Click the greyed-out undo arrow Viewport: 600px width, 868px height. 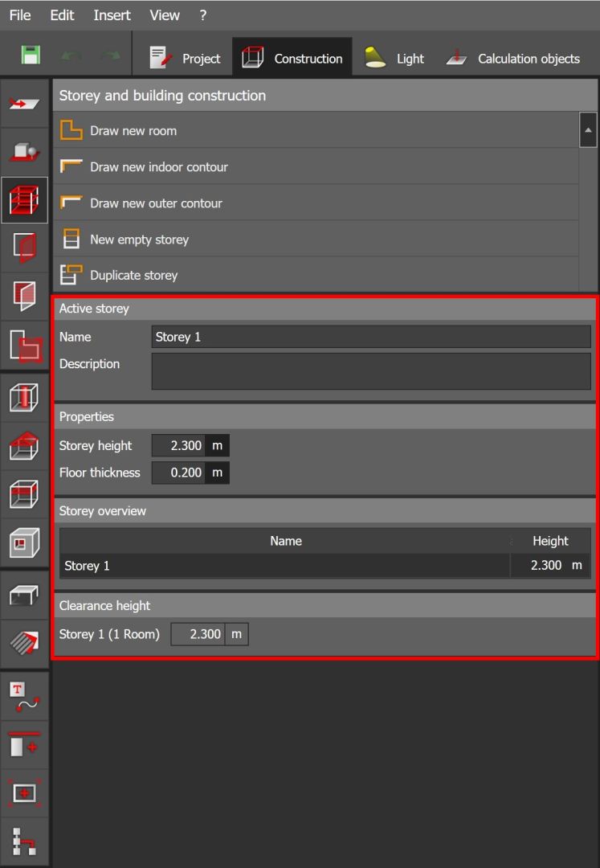(x=71, y=56)
